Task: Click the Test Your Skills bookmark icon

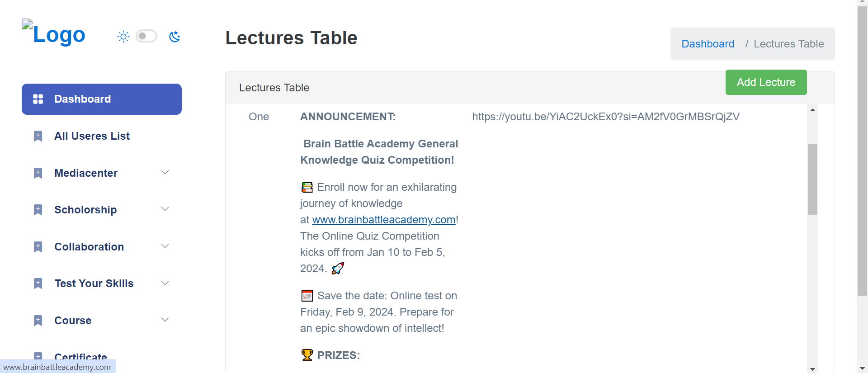Action: 38,283
